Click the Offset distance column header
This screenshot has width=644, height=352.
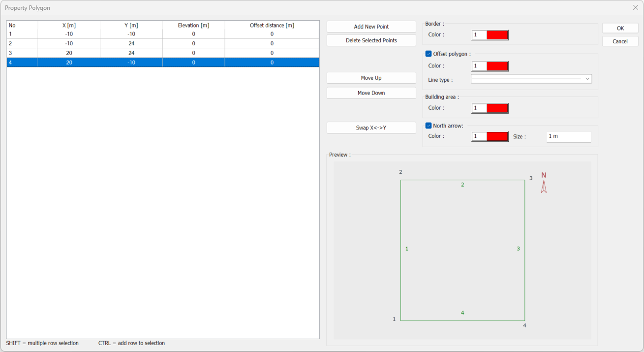(x=272, y=25)
